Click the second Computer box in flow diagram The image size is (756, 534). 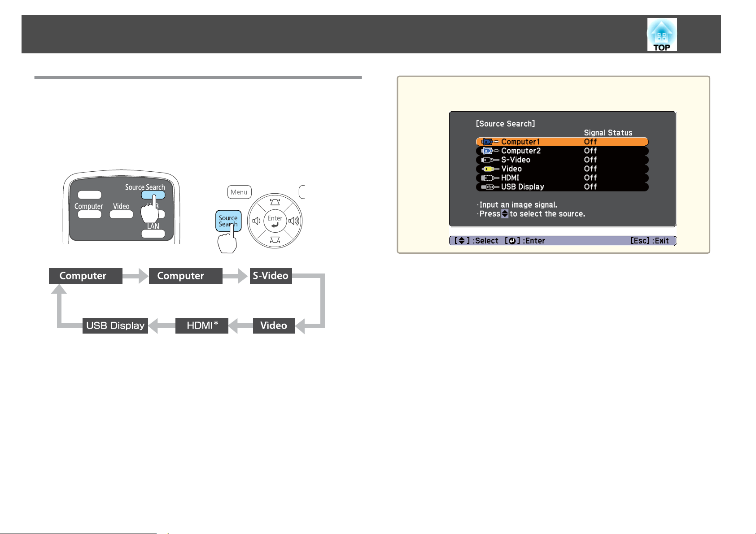(x=185, y=276)
